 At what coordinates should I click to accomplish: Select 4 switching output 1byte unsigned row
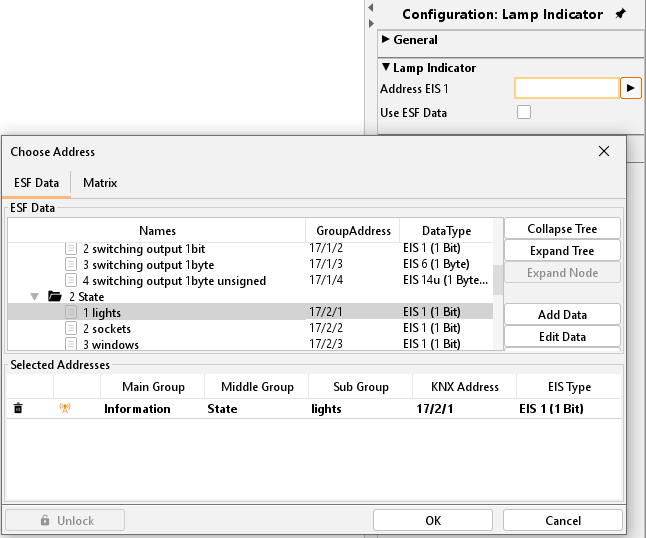[x=174, y=281]
